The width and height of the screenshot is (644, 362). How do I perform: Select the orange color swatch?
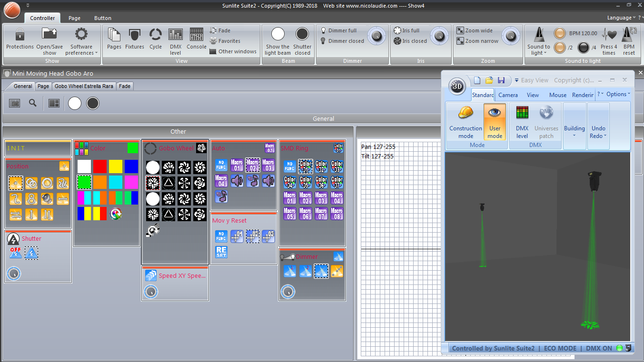coord(100,182)
